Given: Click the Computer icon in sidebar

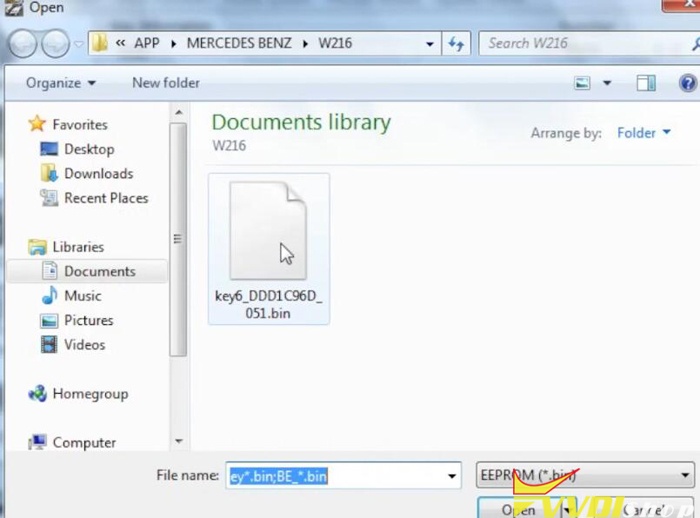Looking at the screenshot, I should click(x=37, y=442).
